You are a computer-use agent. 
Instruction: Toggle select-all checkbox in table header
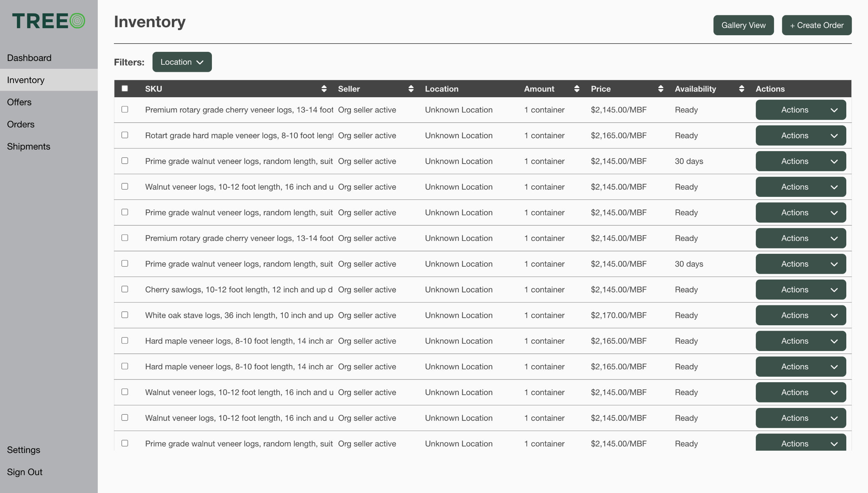125,88
